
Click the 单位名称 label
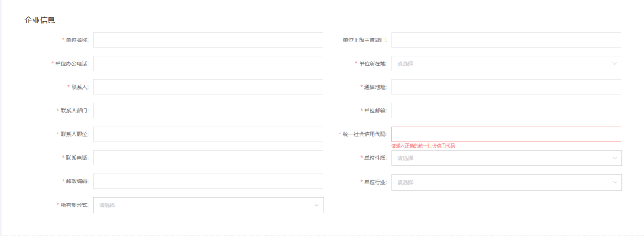[77, 40]
